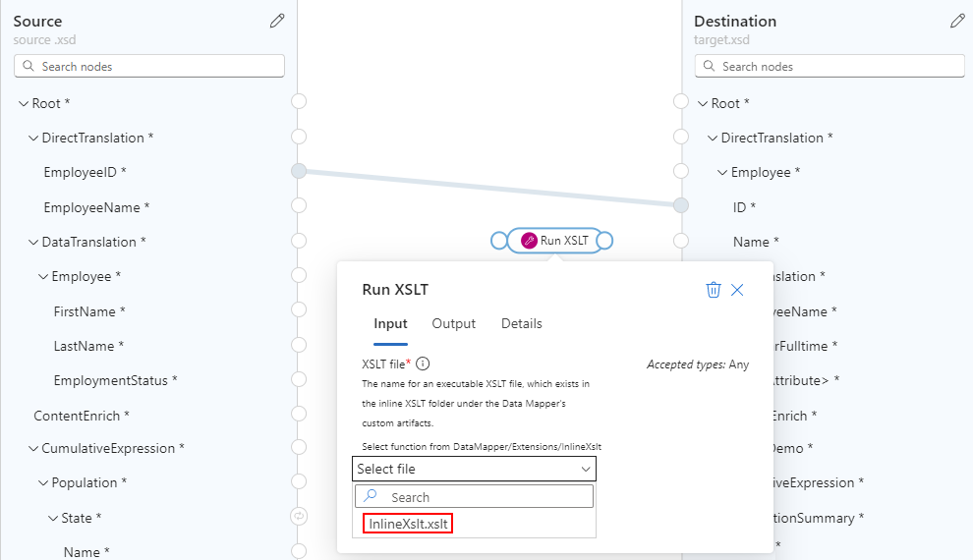973x560 pixels.
Task: Switch to the Details tab
Action: click(521, 324)
